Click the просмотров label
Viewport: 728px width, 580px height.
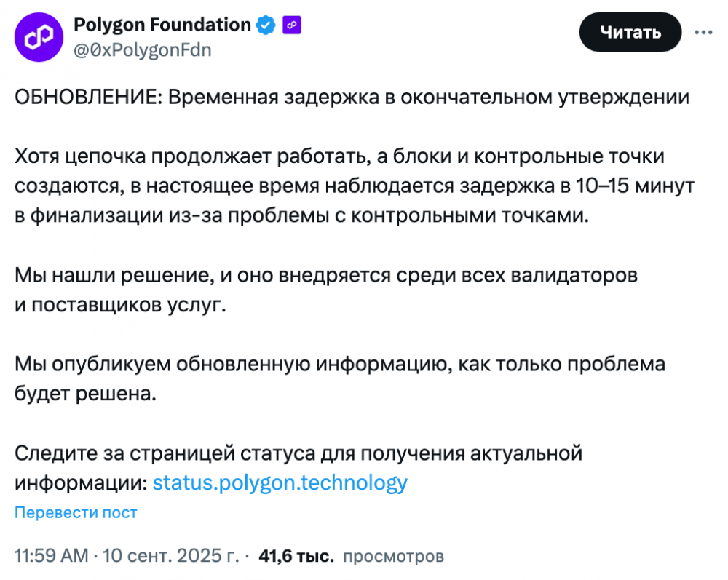(x=393, y=555)
